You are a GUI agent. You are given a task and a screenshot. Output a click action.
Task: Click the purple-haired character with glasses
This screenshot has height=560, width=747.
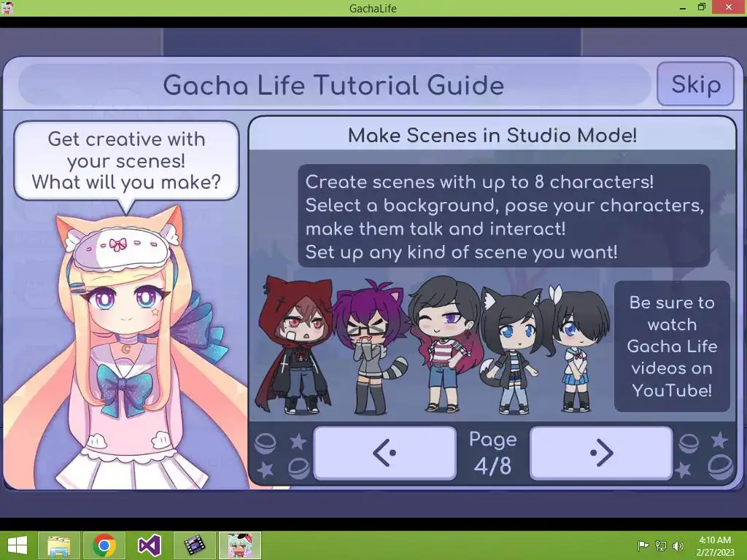[x=370, y=346]
